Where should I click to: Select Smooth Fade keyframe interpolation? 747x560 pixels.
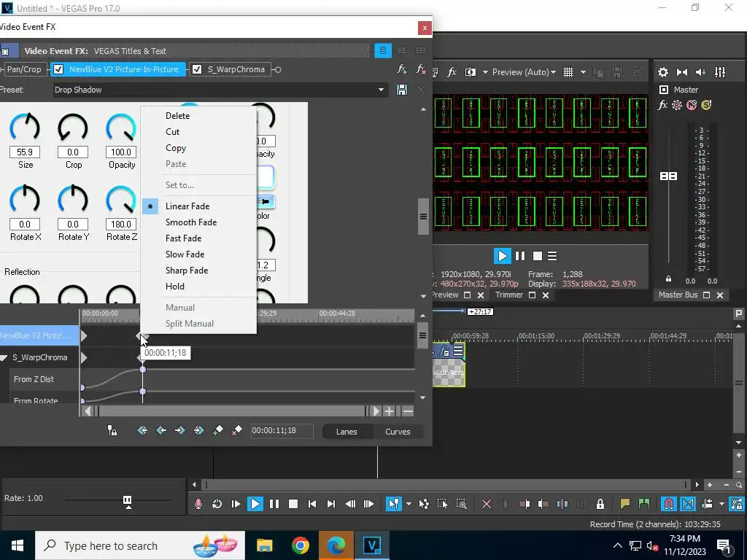[191, 222]
